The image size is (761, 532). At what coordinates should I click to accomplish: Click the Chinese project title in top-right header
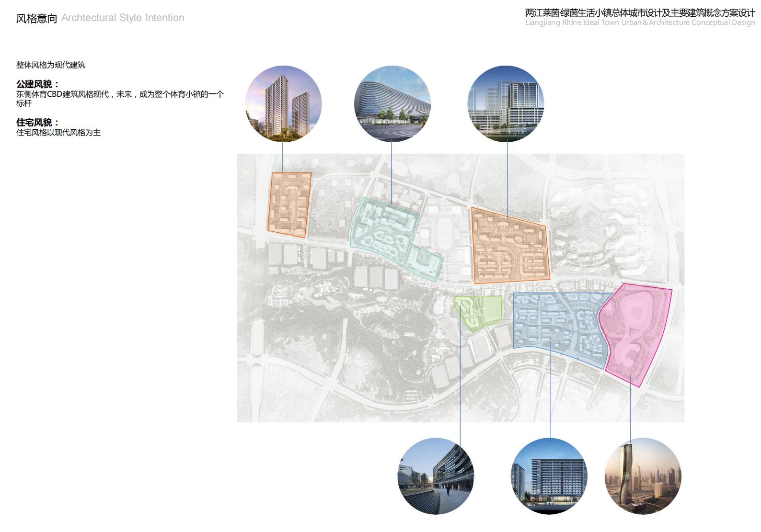click(640, 13)
